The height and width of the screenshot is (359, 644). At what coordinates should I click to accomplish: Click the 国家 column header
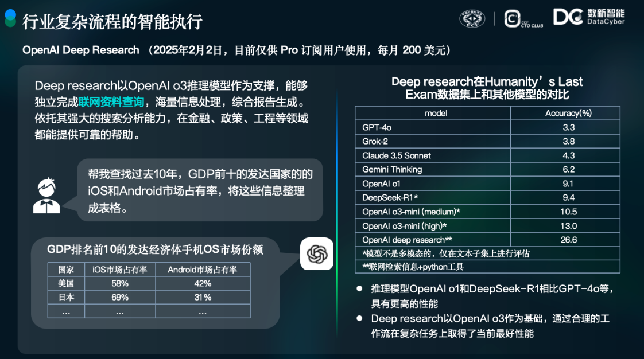66,270
